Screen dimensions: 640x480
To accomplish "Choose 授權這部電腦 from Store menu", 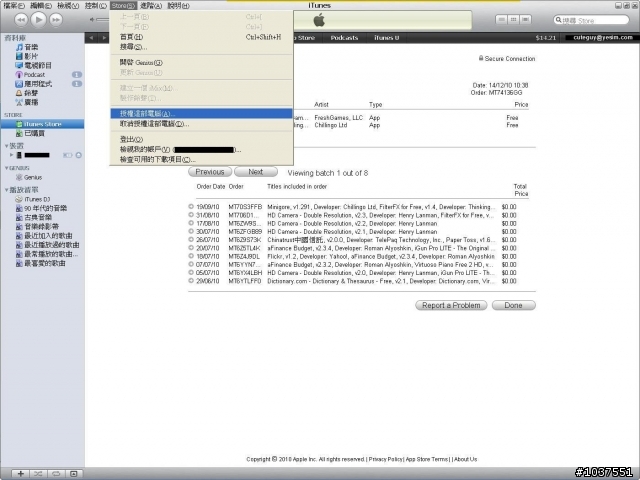I will pos(201,113).
